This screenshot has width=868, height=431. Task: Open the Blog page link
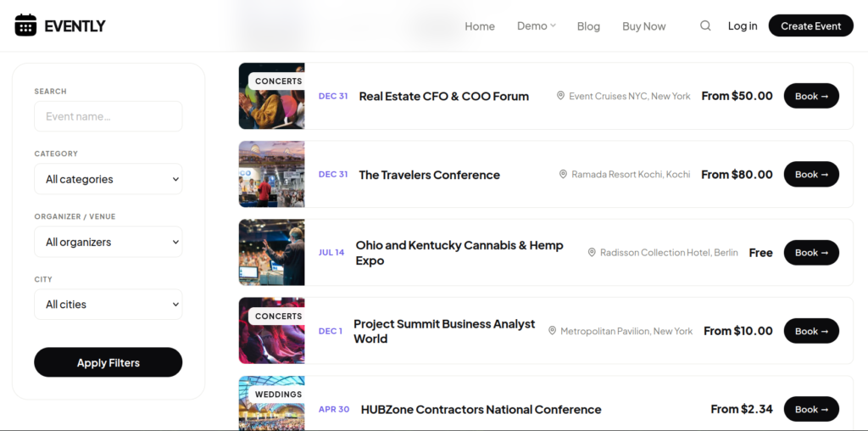588,26
